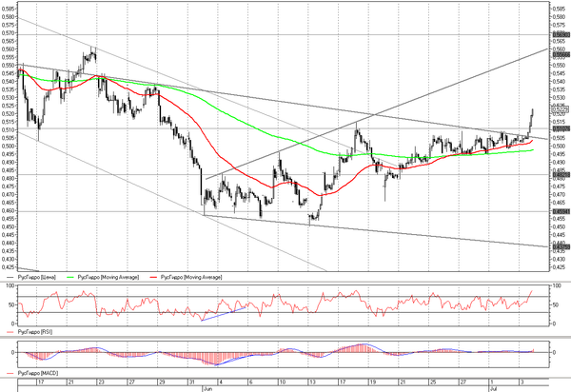
Task: Click the MACD zero level label on right
Action: point(554,352)
